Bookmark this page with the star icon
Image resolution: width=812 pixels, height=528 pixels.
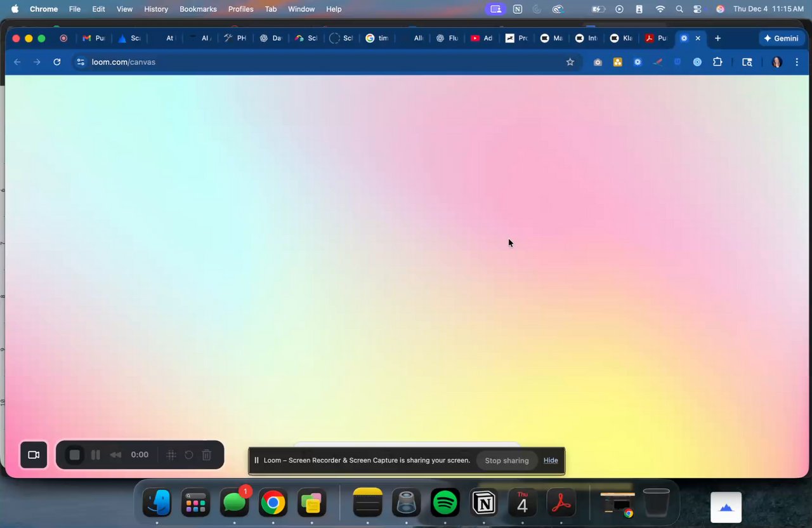tap(570, 62)
